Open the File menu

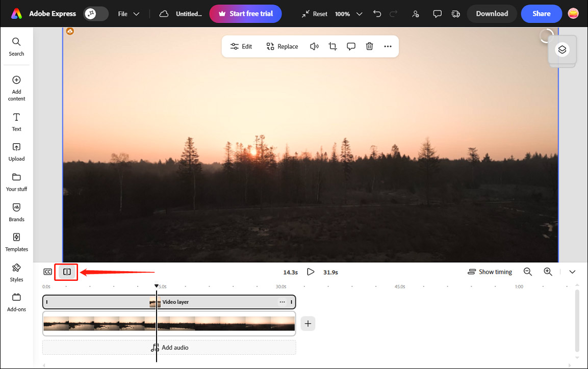click(129, 14)
